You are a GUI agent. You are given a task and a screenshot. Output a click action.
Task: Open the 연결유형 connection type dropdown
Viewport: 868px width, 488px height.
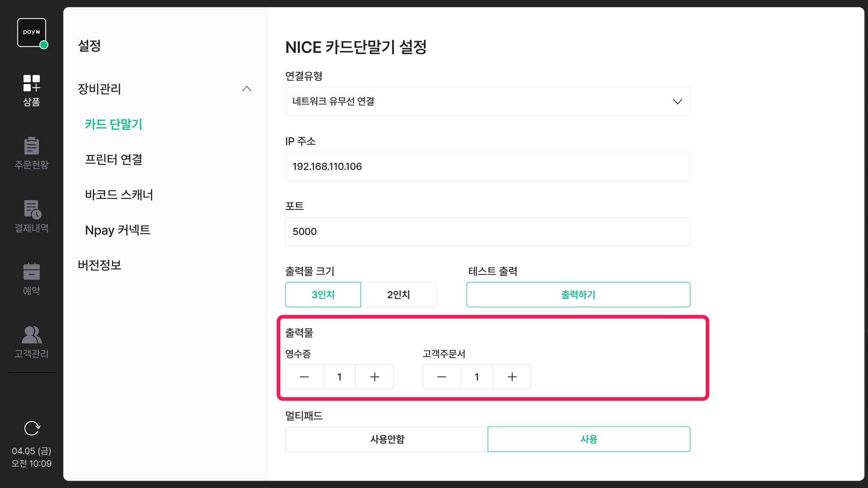(x=487, y=101)
